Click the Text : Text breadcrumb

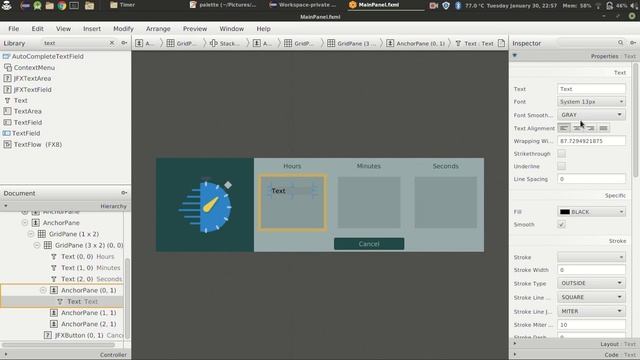point(474,43)
